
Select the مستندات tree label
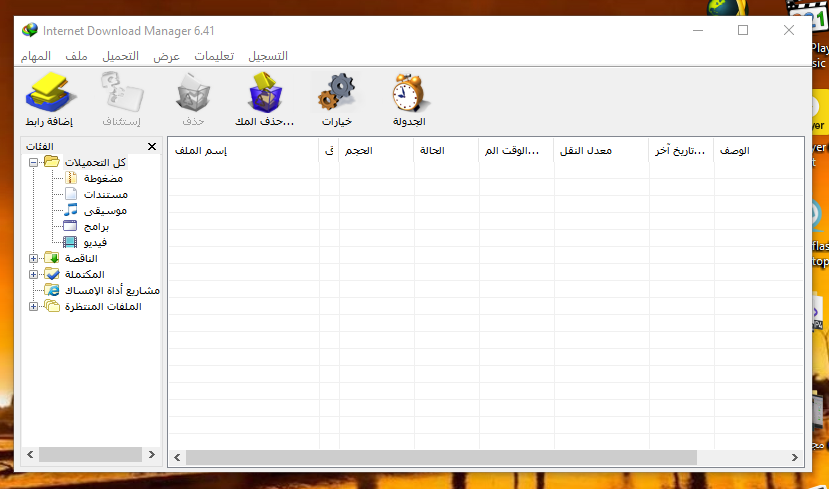(x=105, y=195)
